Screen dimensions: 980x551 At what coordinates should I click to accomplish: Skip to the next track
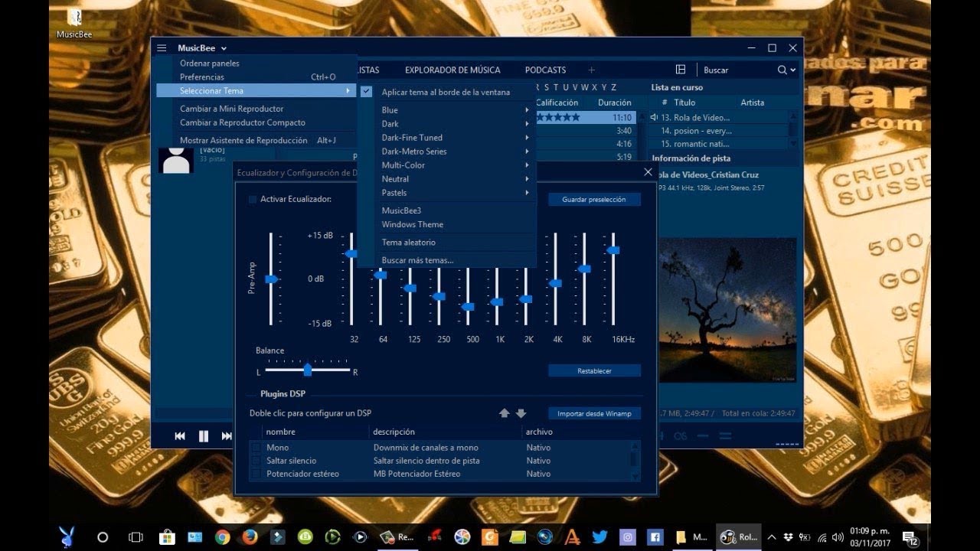(227, 436)
